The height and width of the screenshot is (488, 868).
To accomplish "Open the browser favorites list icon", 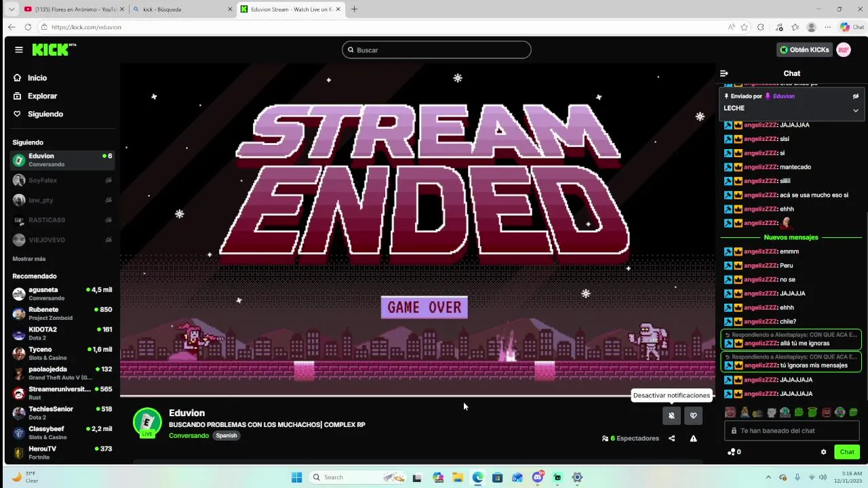I will point(795,27).
